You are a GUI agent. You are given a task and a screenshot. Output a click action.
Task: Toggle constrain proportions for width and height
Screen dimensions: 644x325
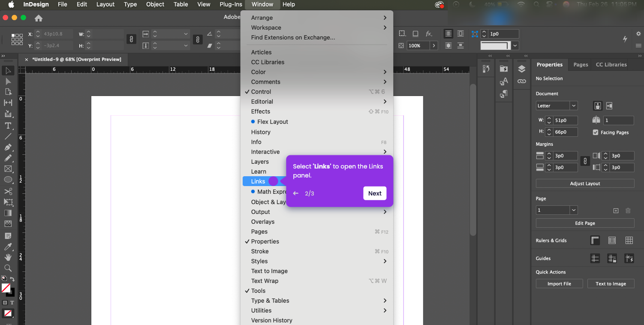coord(131,39)
